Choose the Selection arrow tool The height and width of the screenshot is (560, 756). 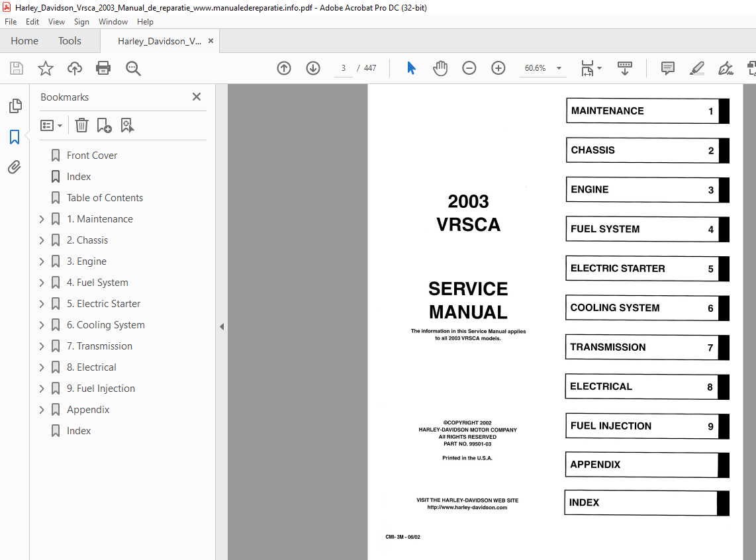411,68
